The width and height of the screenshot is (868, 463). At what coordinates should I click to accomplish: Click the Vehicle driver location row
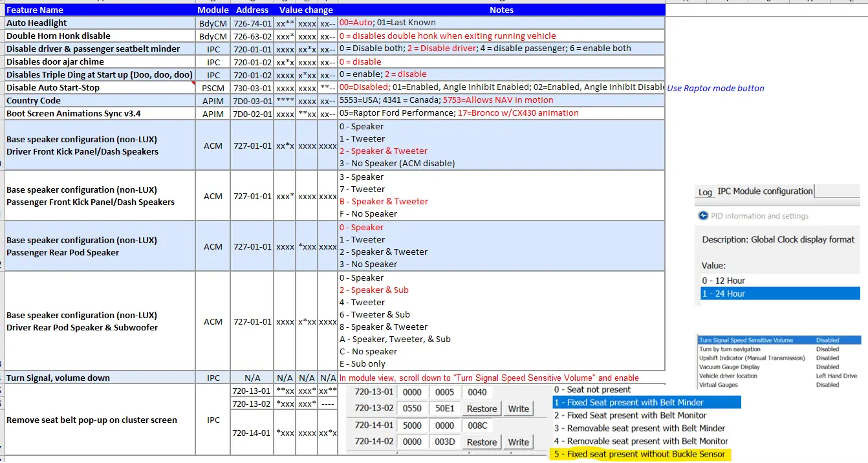tap(728, 376)
